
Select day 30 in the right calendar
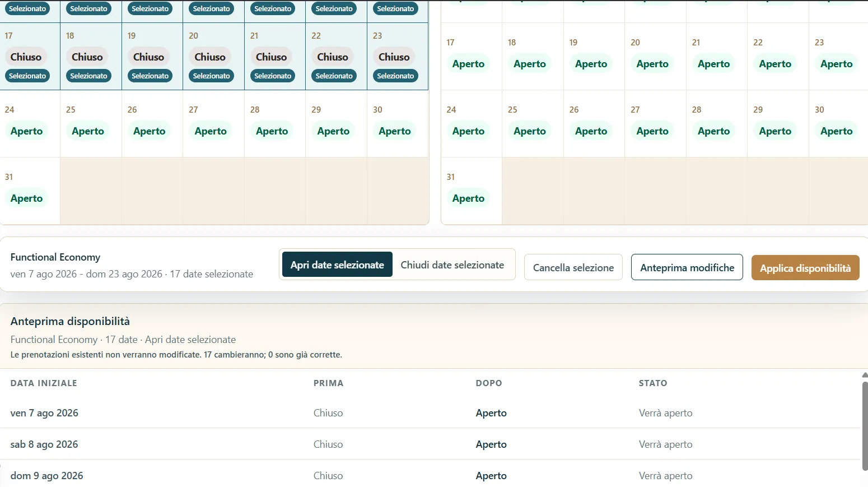point(838,124)
